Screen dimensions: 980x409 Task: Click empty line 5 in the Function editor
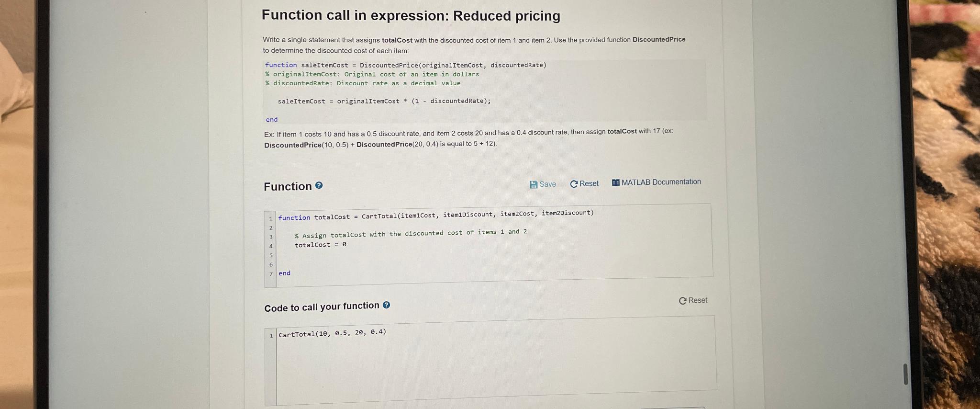click(x=383, y=255)
